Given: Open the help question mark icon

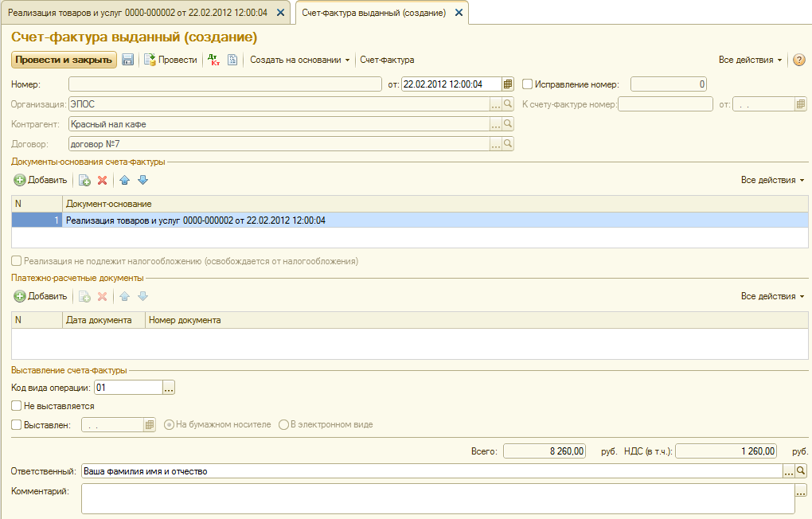Looking at the screenshot, I should point(799,60).
